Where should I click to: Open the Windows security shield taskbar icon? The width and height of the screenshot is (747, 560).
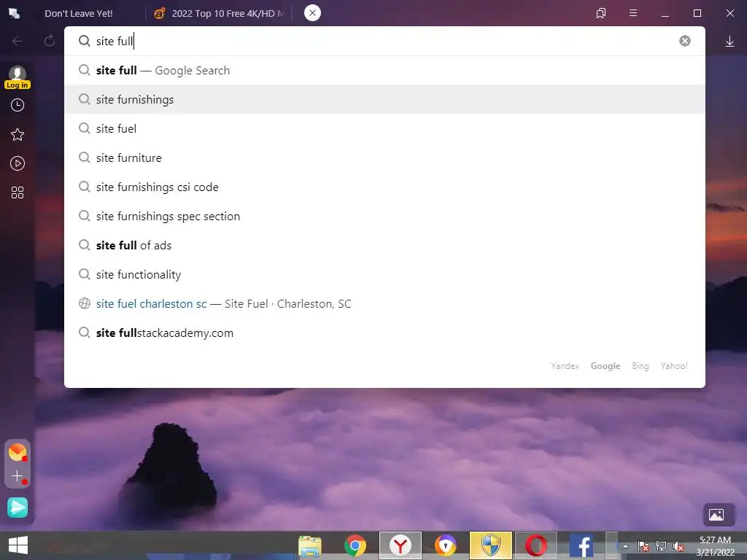coord(491,545)
